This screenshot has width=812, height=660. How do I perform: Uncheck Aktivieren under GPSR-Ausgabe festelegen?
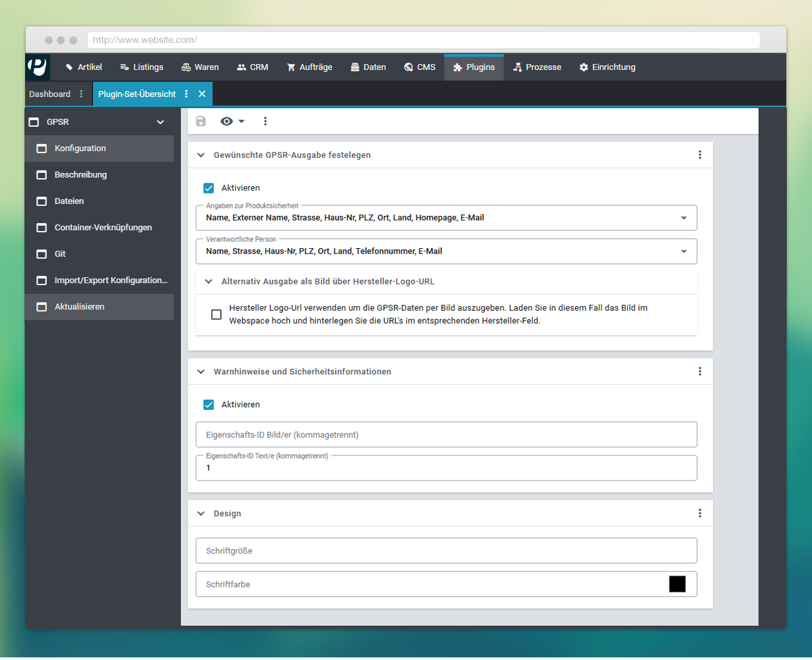tap(209, 188)
